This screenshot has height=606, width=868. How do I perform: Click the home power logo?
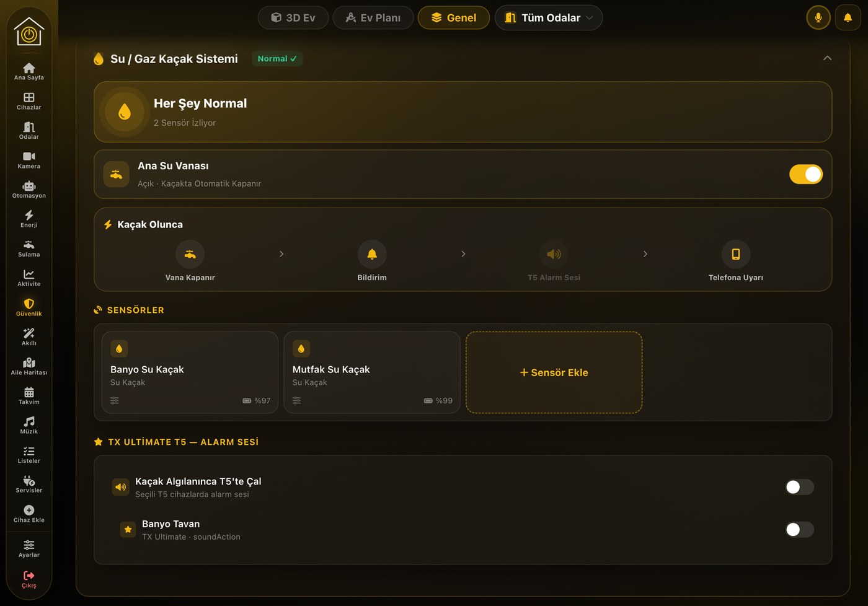coord(29,32)
